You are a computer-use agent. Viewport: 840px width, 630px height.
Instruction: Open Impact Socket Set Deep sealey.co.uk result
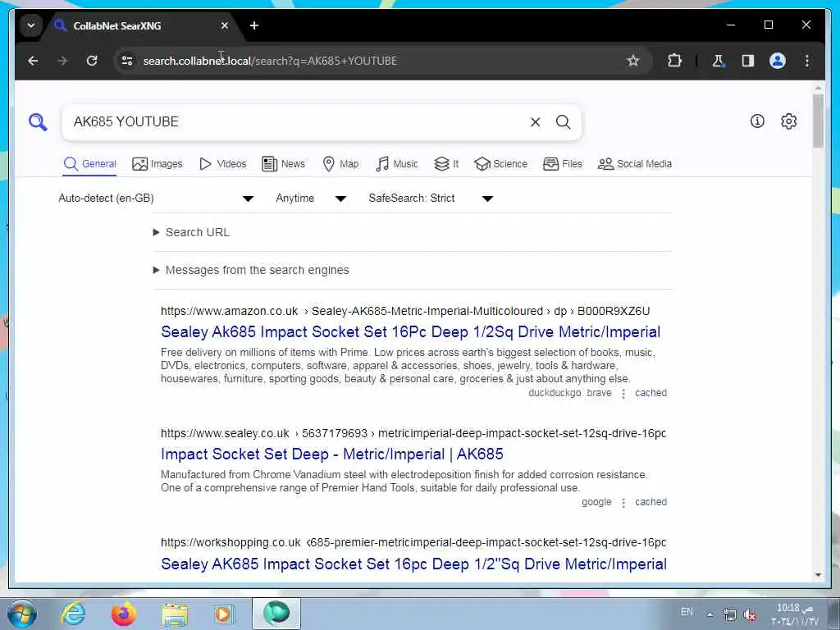pyautogui.click(x=332, y=454)
